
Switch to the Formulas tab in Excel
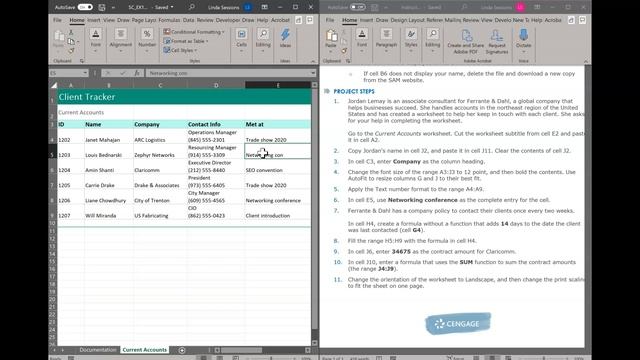(x=169, y=20)
